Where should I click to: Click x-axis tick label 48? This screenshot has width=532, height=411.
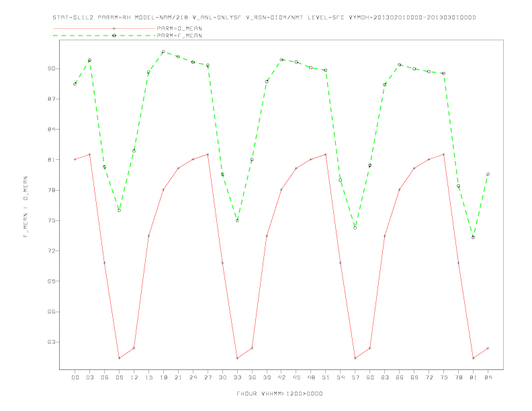pos(311,377)
